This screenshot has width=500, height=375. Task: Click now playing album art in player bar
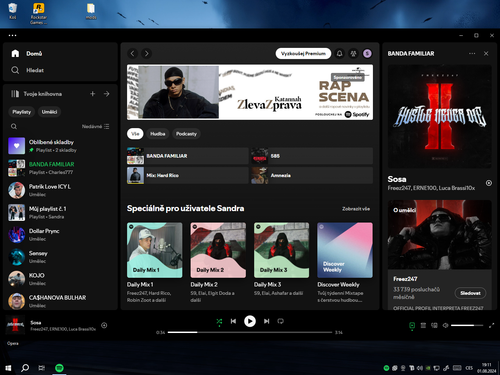point(15,325)
